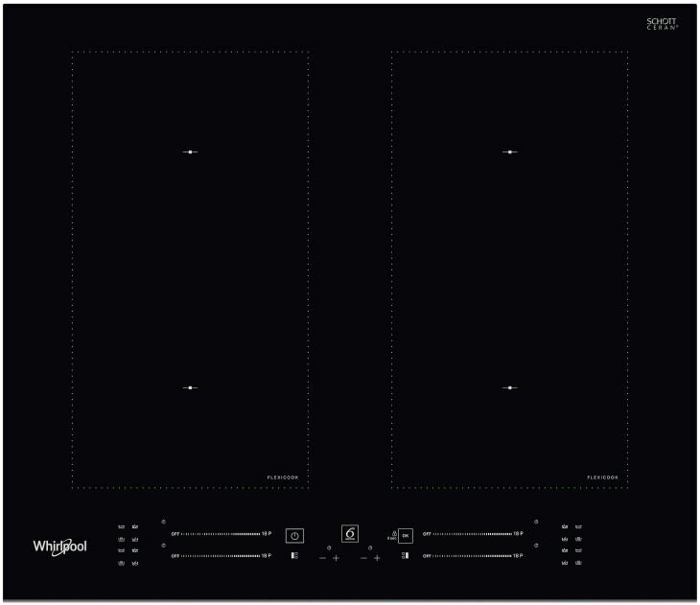This screenshot has width=700, height=605.
Task: Click the Whirlpool brand logo
Action: 59,546
